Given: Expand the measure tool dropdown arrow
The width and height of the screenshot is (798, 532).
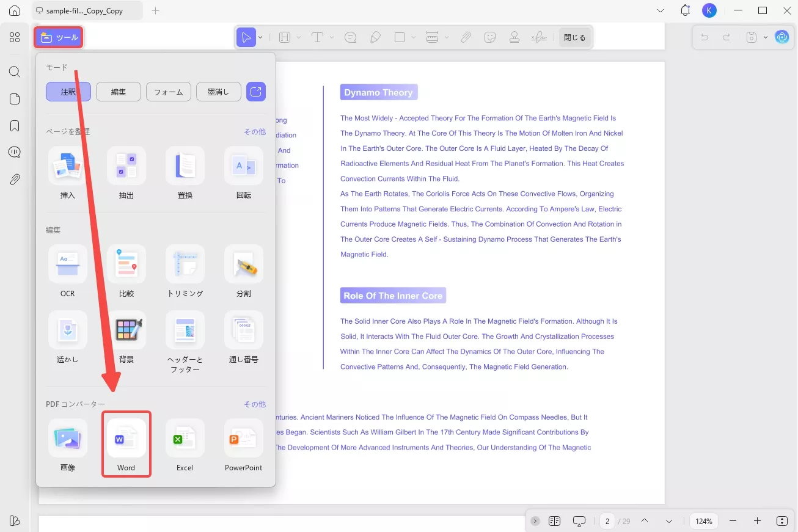Looking at the screenshot, I should click(x=447, y=37).
